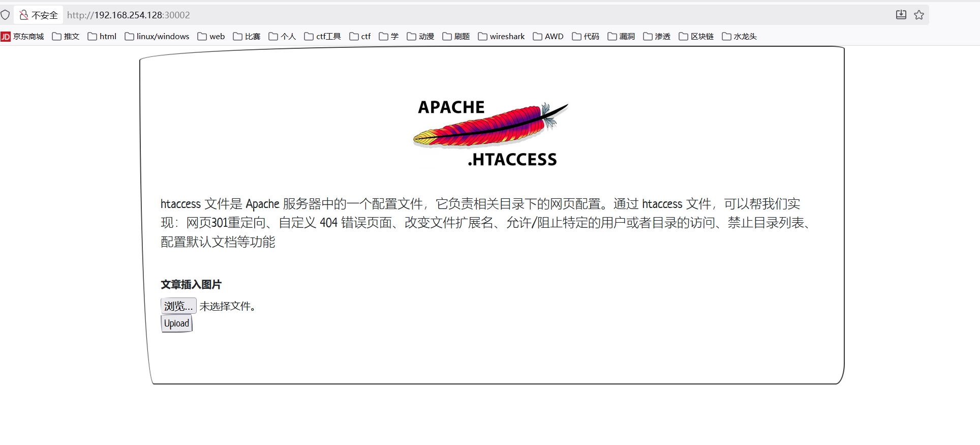Open the 漏洞 bookmark folder
The image size is (980, 445).
pyautogui.click(x=622, y=37)
